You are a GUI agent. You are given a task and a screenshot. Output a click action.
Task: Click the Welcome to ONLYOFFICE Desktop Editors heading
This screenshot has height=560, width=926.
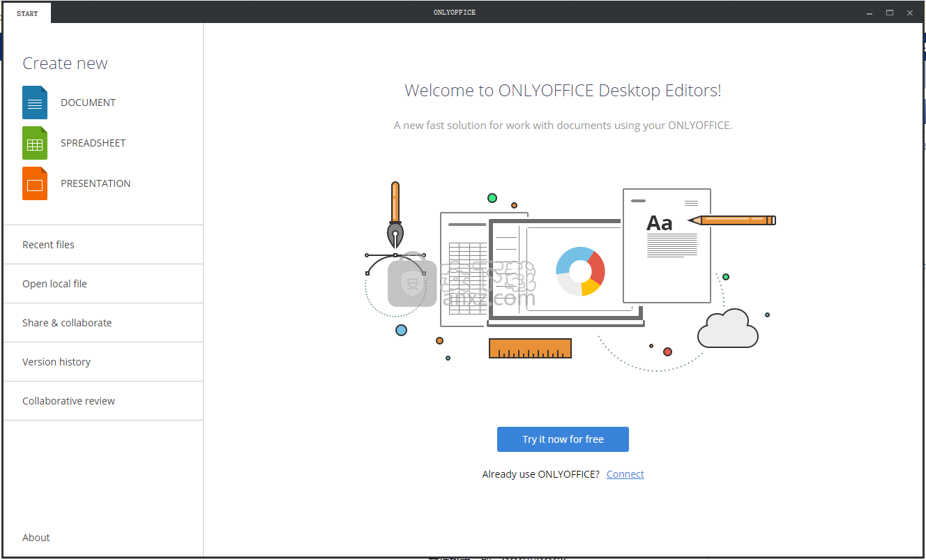point(563,91)
